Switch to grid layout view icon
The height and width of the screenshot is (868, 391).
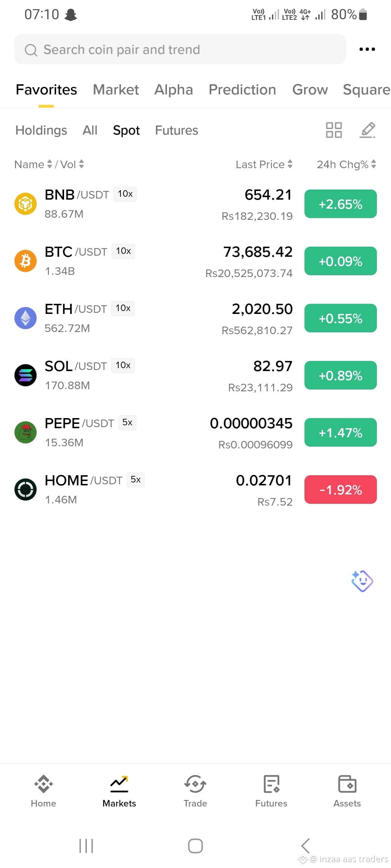pos(334,130)
